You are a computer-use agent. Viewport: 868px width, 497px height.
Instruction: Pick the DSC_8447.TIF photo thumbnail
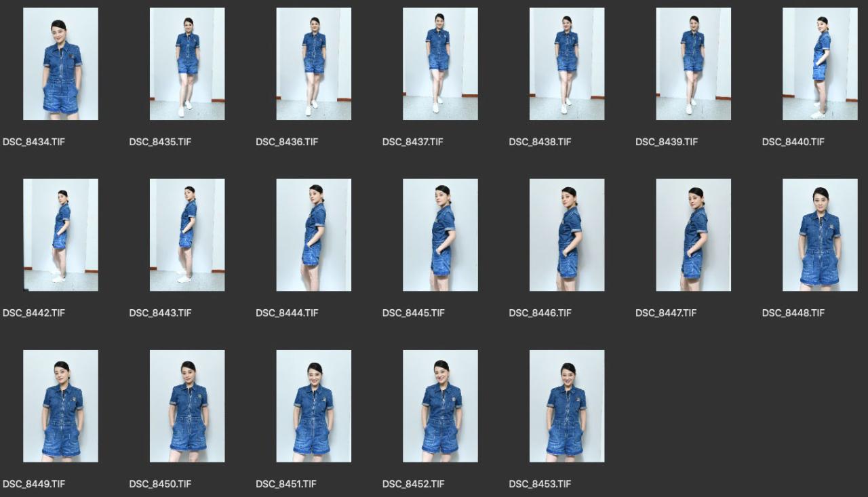coord(693,235)
